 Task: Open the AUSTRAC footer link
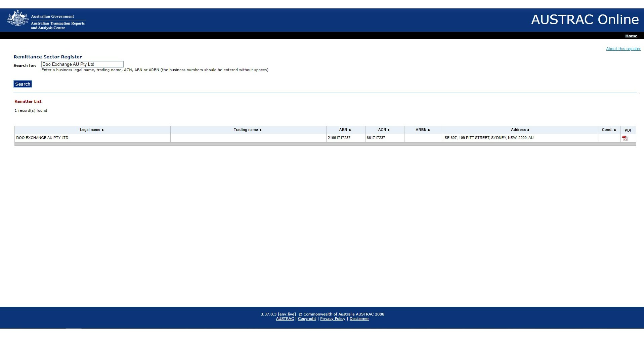coord(285,319)
